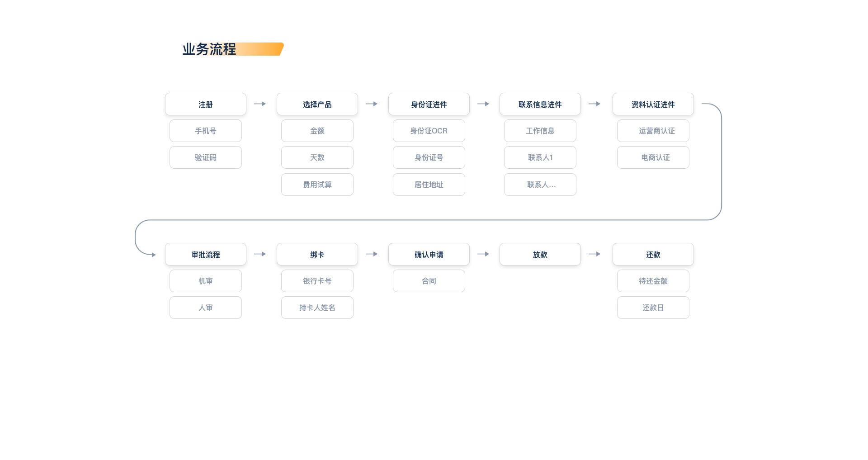This screenshot has height=460, width=868.
Task: Click the 注册 step box
Action: [x=206, y=104]
